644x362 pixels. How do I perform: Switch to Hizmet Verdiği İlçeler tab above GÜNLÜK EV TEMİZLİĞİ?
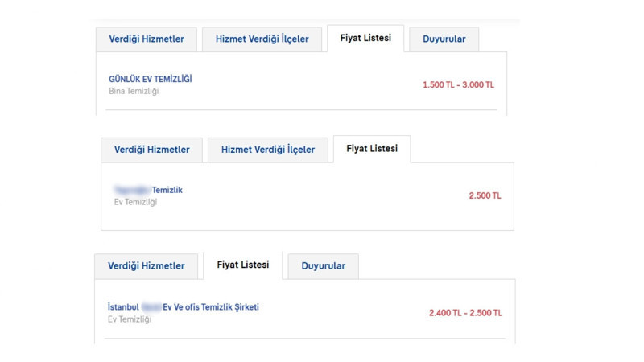pyautogui.click(x=261, y=39)
